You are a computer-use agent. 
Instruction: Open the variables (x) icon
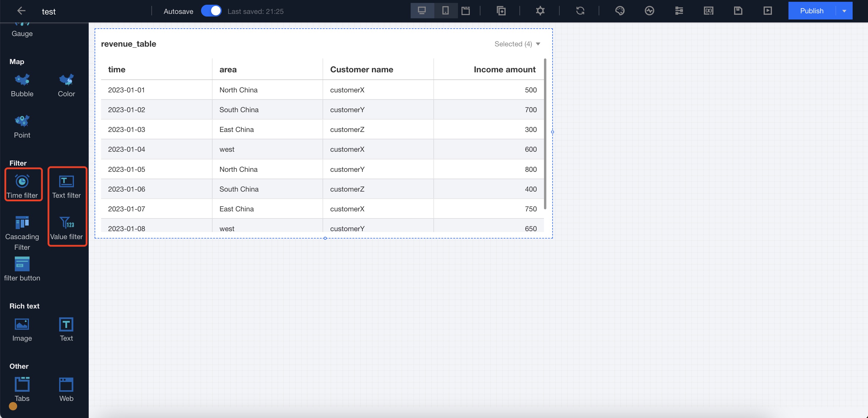tap(708, 11)
